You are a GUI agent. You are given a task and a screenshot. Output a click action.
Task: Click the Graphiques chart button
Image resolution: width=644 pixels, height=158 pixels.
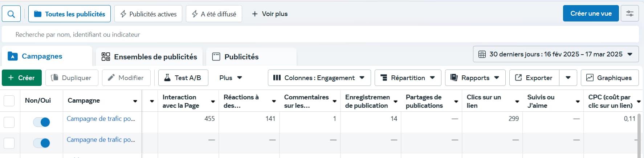click(610, 78)
